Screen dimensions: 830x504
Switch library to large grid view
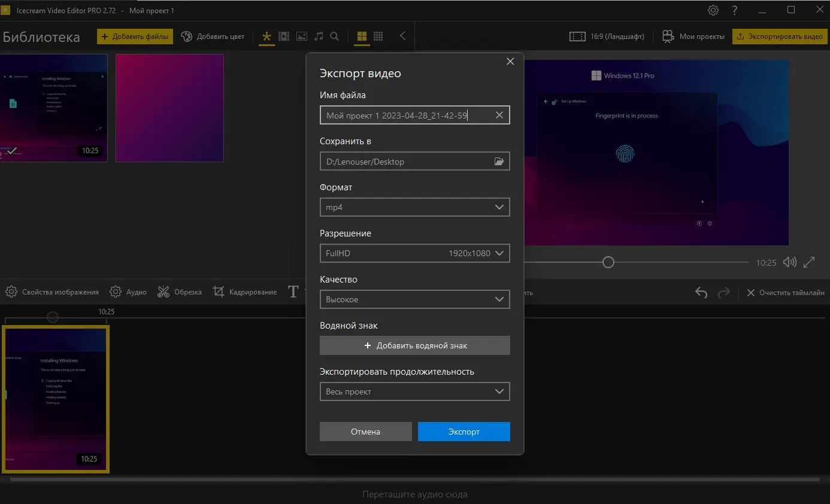362,37
